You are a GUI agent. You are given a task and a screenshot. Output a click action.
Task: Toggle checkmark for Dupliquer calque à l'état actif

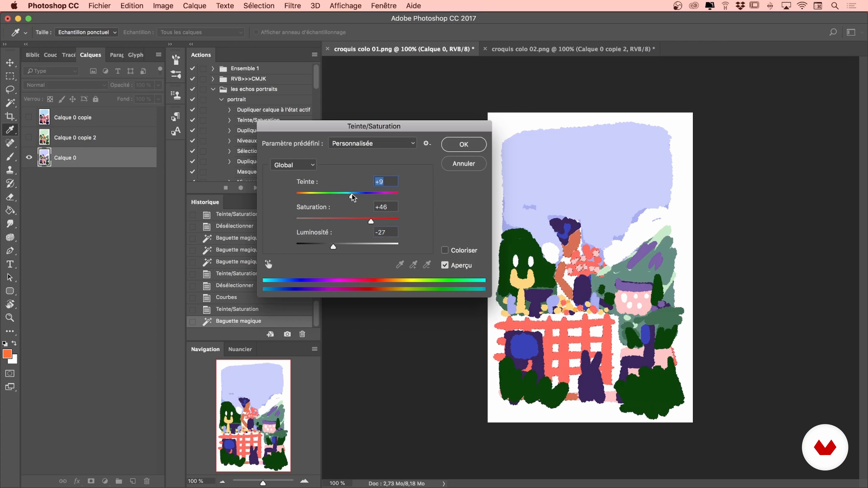[192, 110]
